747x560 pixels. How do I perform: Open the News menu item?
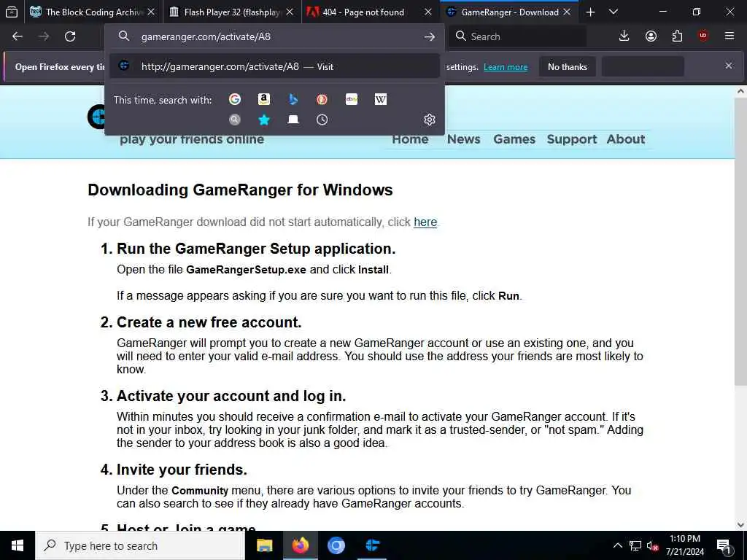click(x=463, y=139)
